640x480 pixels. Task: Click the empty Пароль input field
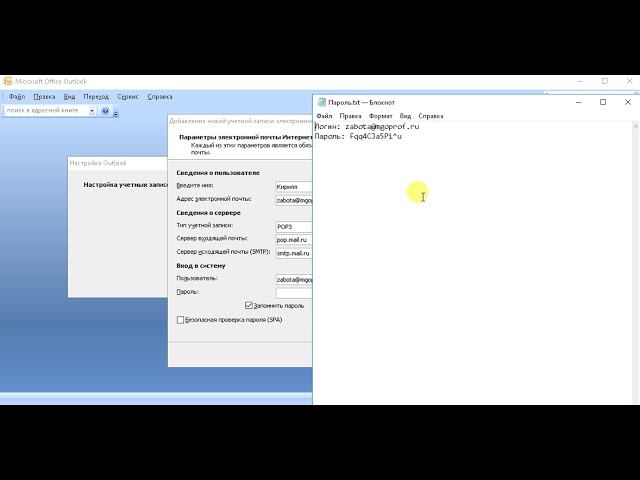(294, 293)
